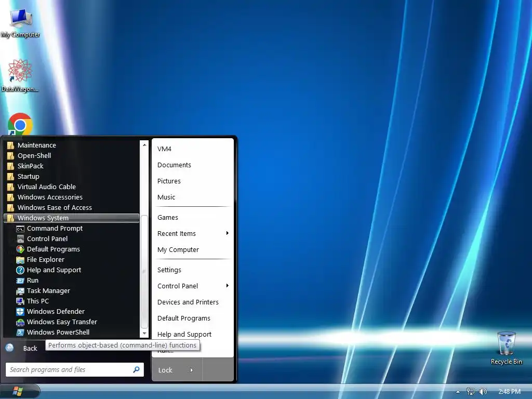The width and height of the screenshot is (532, 399).
Task: Open Control Panel under Windows System folder
Action: pyautogui.click(x=71, y=239)
